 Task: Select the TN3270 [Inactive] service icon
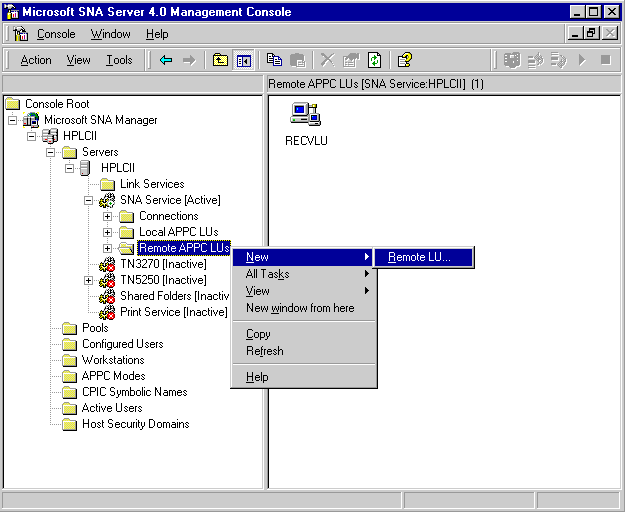(x=107, y=264)
